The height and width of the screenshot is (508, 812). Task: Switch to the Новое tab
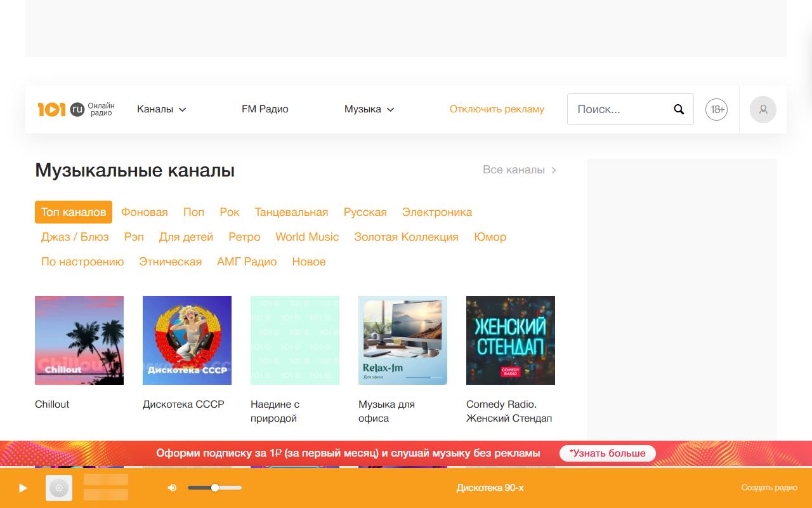click(309, 262)
